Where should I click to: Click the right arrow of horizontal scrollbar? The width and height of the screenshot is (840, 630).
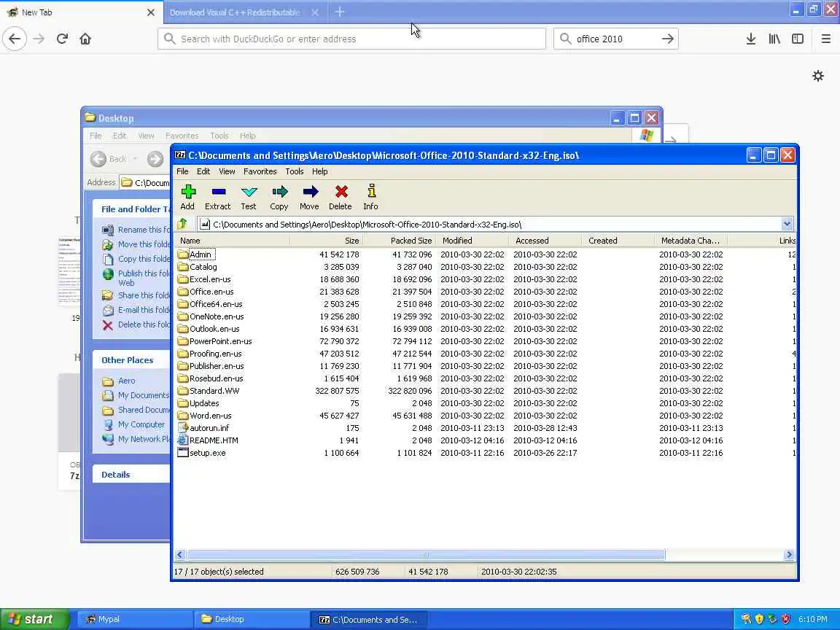pos(788,554)
